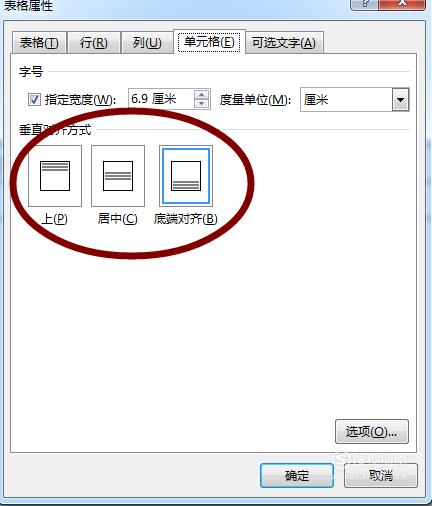The image size is (432, 506).
Task: Click the 取消 cancel button
Action: 381,476
